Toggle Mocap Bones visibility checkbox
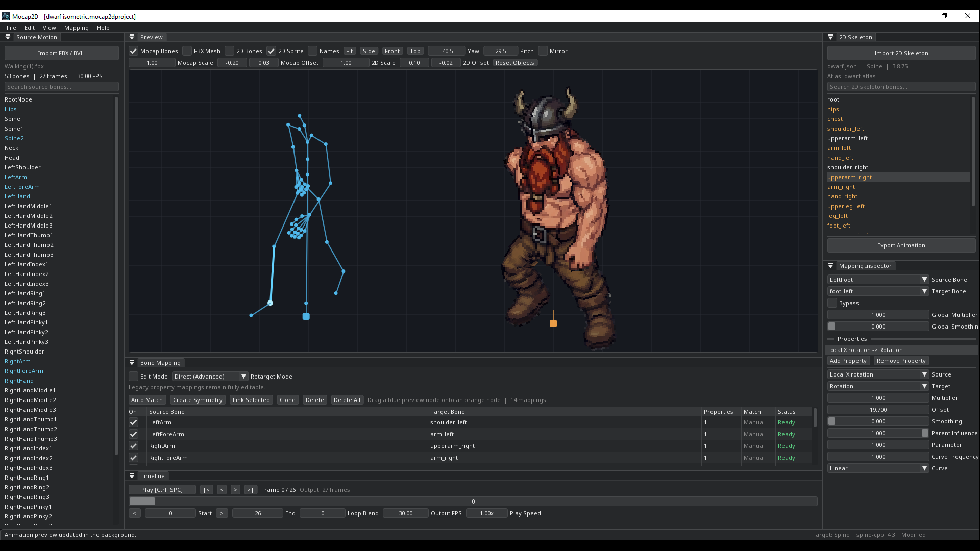 click(134, 51)
